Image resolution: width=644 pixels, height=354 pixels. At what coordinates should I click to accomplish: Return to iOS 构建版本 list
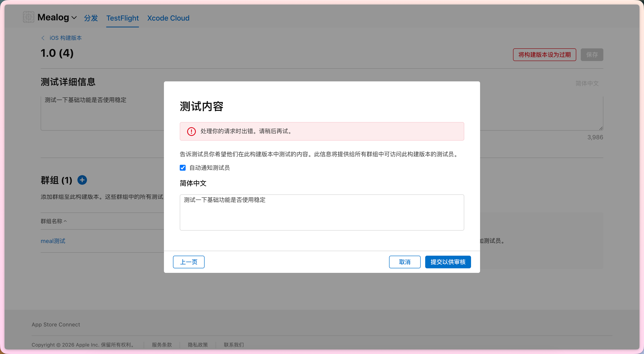pyautogui.click(x=65, y=38)
